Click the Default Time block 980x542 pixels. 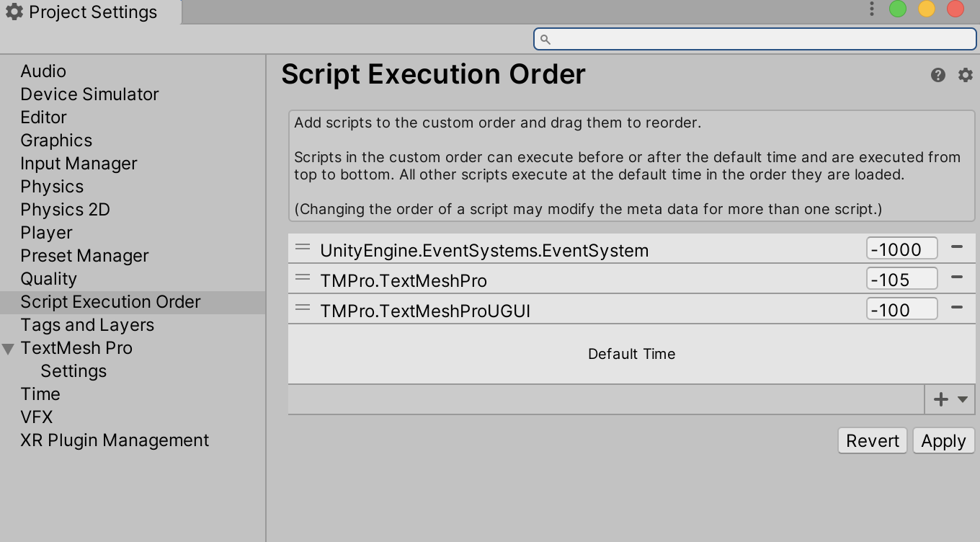pos(632,354)
